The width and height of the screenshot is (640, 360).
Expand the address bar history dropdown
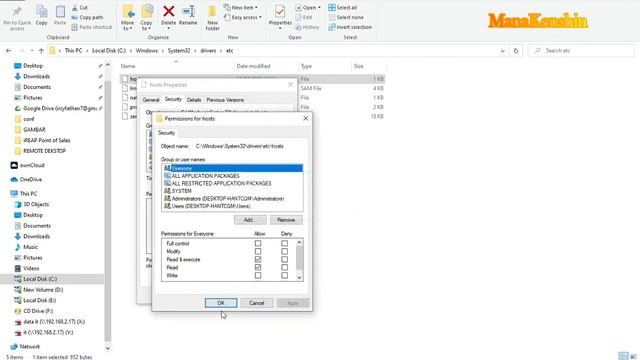tap(502, 51)
